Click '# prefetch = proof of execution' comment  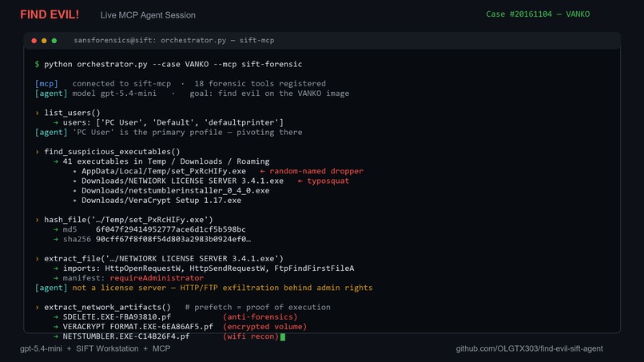(x=257, y=308)
